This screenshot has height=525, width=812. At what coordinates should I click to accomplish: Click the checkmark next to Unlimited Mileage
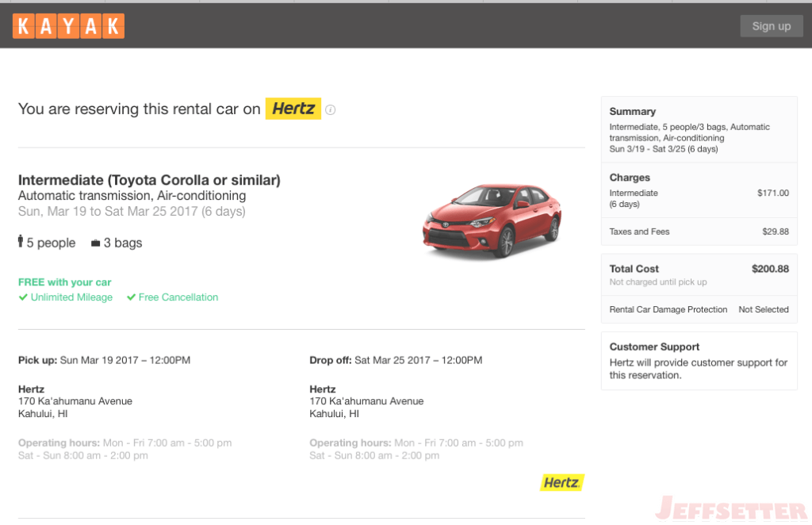(x=23, y=297)
